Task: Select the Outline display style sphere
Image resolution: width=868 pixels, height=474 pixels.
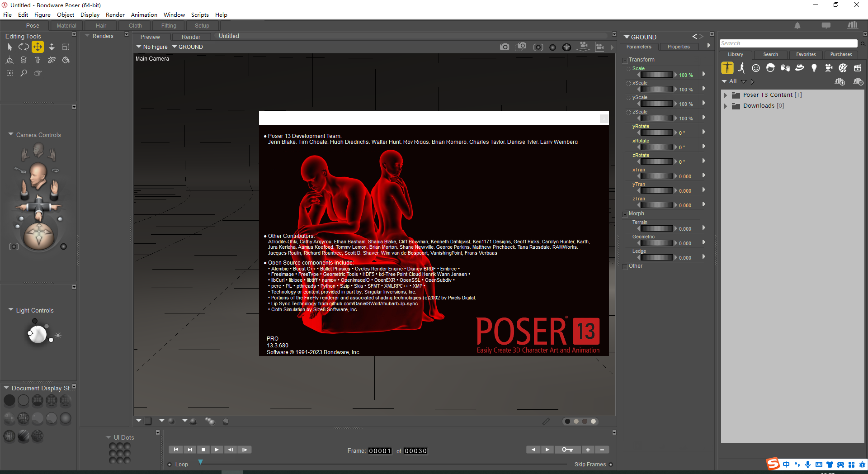Action: coord(24,400)
